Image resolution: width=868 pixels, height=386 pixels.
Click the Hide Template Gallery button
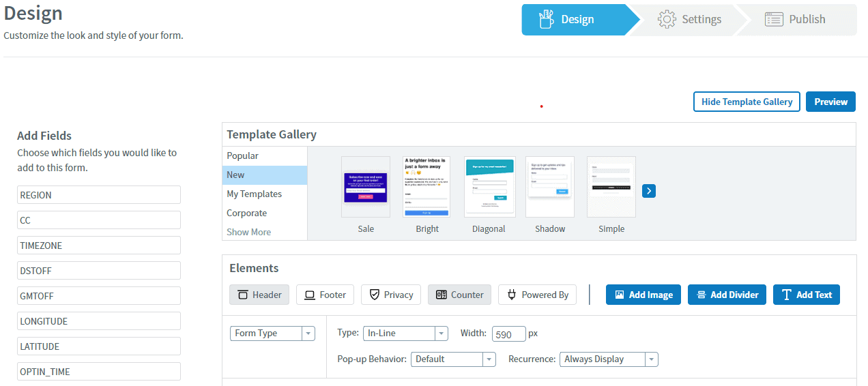pos(747,102)
